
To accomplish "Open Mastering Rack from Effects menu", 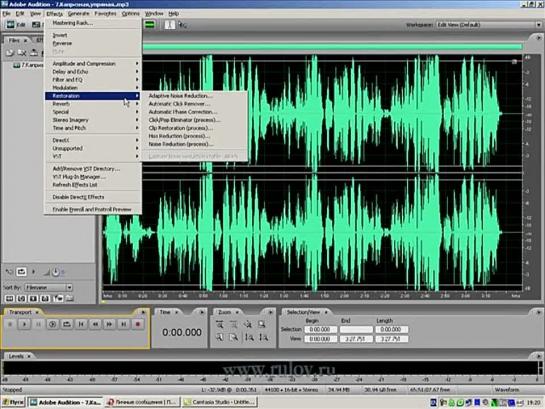I will point(92,23).
